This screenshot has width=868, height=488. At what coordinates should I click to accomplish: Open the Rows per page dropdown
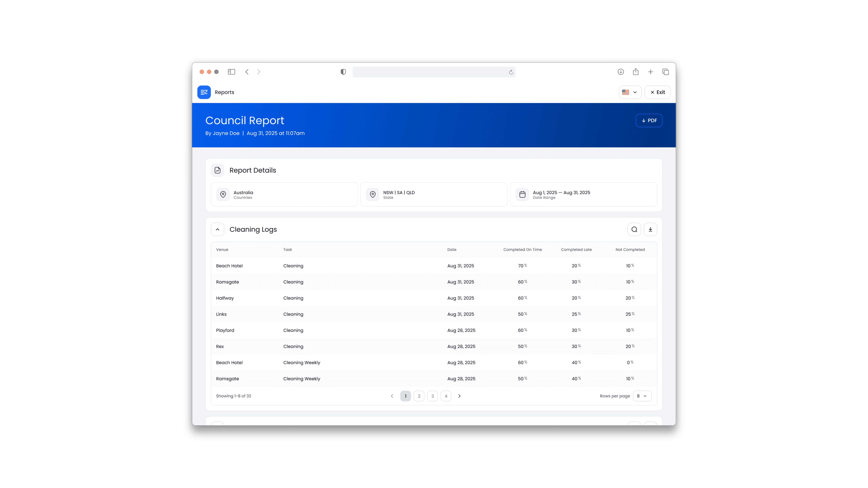coord(642,396)
